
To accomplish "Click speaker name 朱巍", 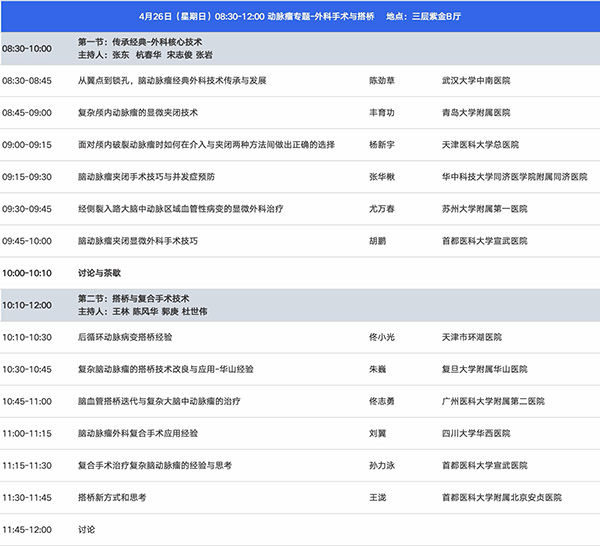I will tap(378, 369).
